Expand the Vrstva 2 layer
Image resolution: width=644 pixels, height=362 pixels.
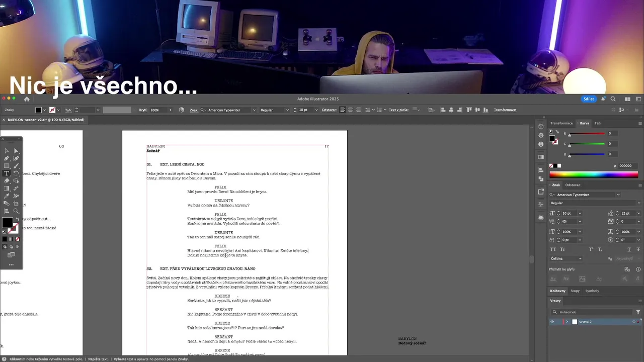coord(567,322)
